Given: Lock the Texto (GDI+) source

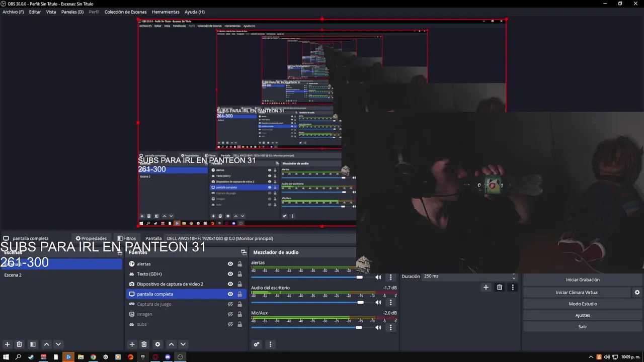Looking at the screenshot, I should tap(239, 274).
